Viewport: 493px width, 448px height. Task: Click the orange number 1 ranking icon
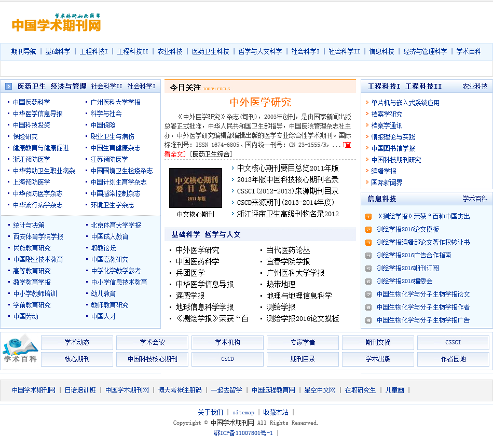pos(368,217)
